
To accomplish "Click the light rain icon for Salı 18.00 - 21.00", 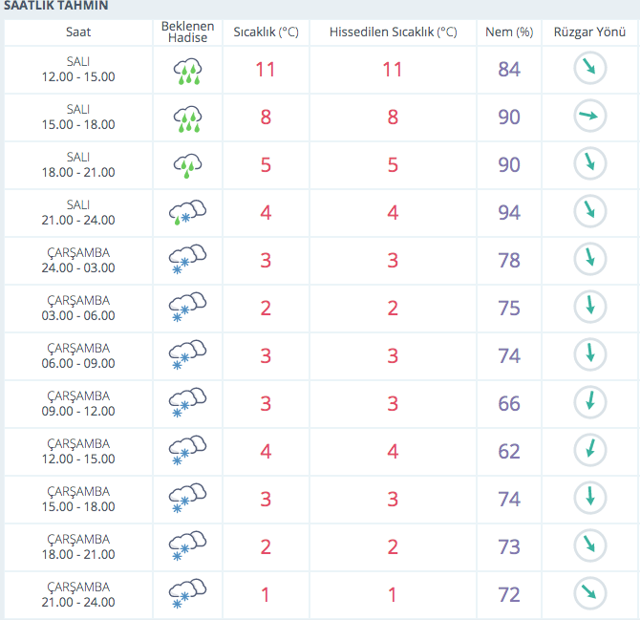I will (187, 165).
